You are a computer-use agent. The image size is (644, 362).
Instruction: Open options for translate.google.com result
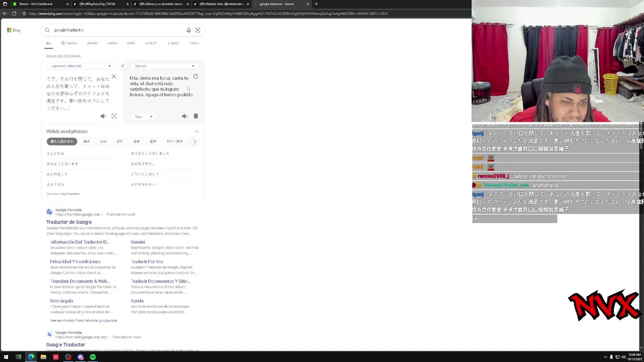tap(103, 215)
